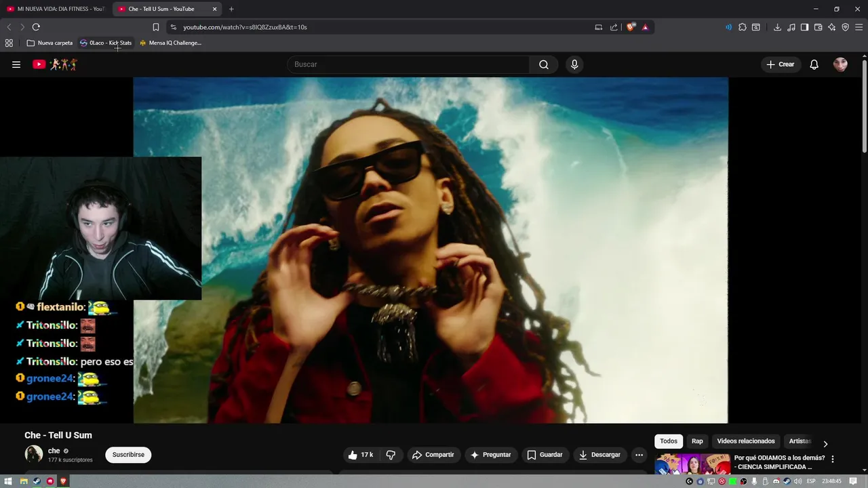Select the Todos filter chip

669,441
